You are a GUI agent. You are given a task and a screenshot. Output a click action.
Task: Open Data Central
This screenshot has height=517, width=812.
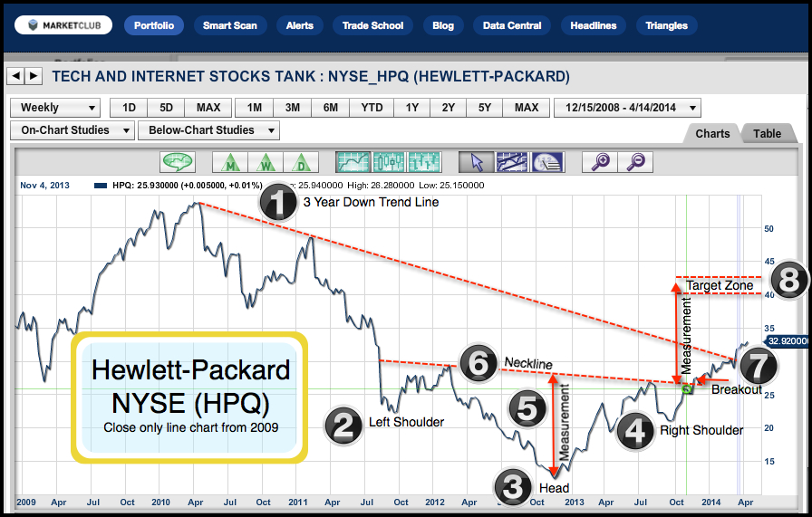512,25
